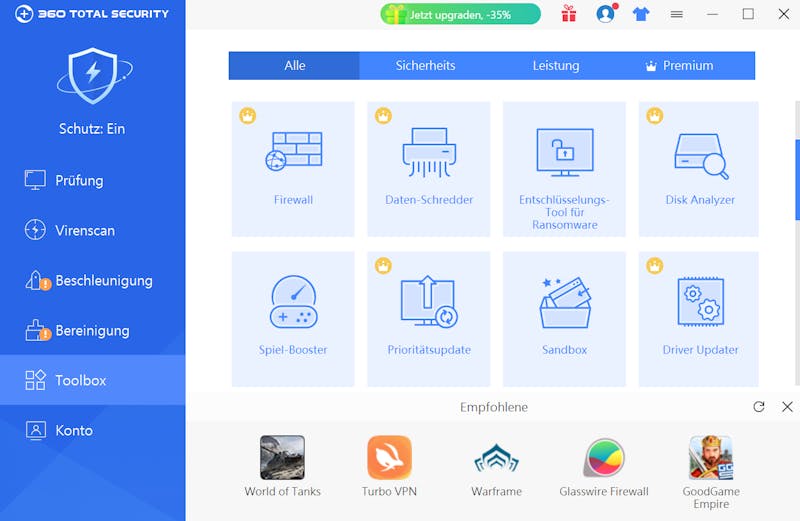Click the Jetzt upgraden -35% button
Viewport: 800px width, 521px height.
[x=460, y=14]
